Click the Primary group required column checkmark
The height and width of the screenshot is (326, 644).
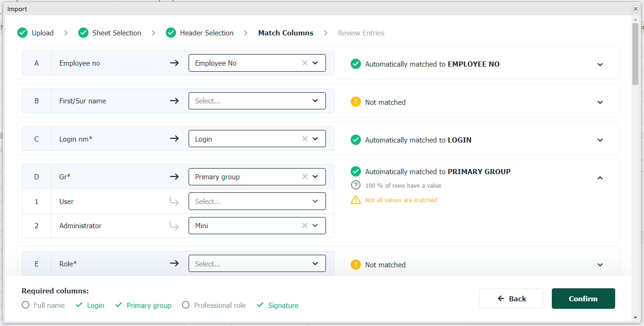[x=118, y=305]
